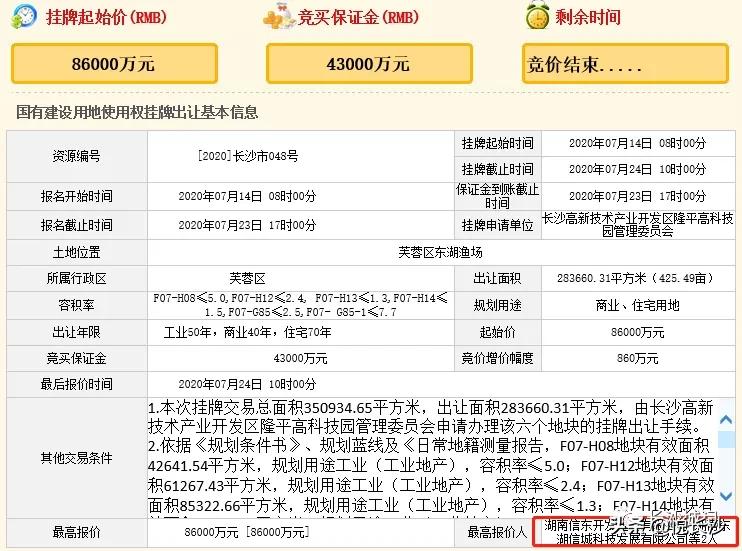The height and width of the screenshot is (551, 742).
Task: Click the 规划用途 label cell
Action: click(497, 305)
